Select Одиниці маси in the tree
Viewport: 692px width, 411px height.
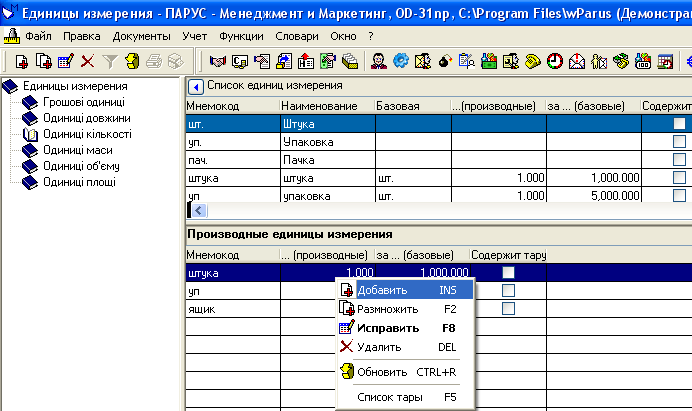tap(78, 150)
